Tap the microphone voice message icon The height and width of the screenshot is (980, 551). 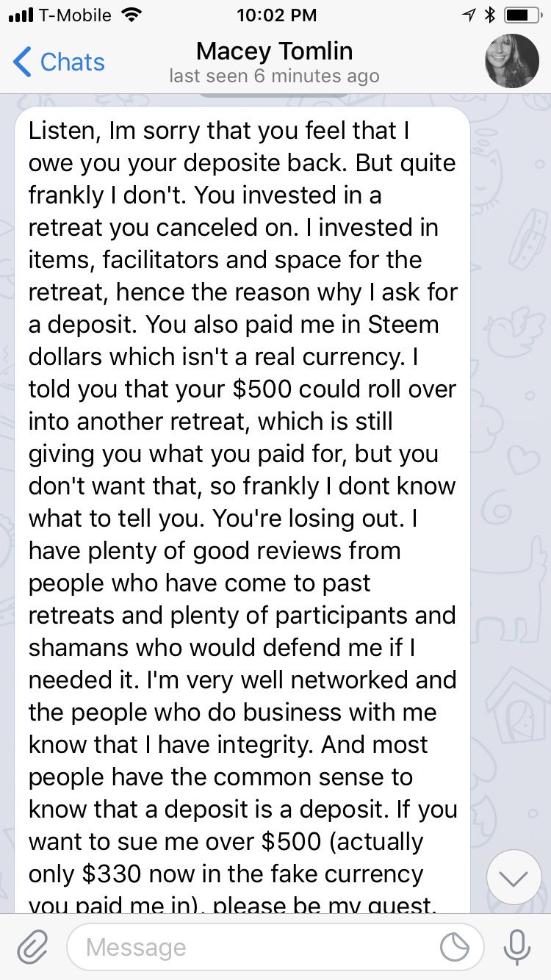(x=517, y=946)
